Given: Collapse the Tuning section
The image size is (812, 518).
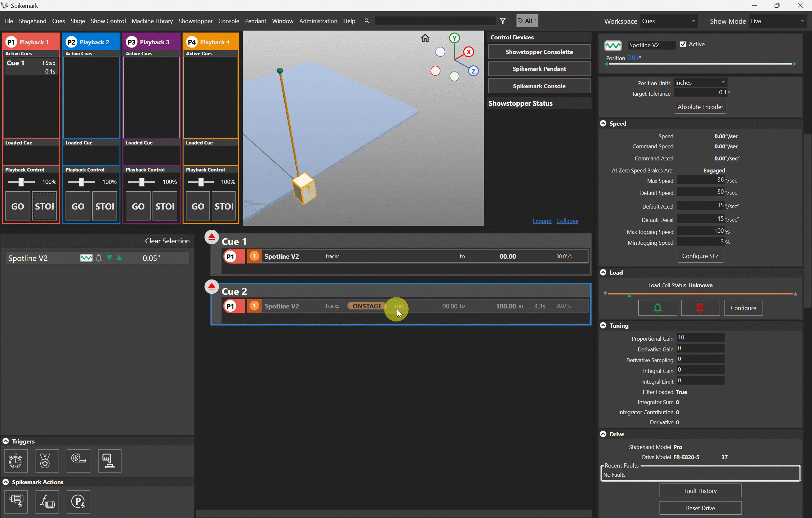Looking at the screenshot, I should (603, 325).
